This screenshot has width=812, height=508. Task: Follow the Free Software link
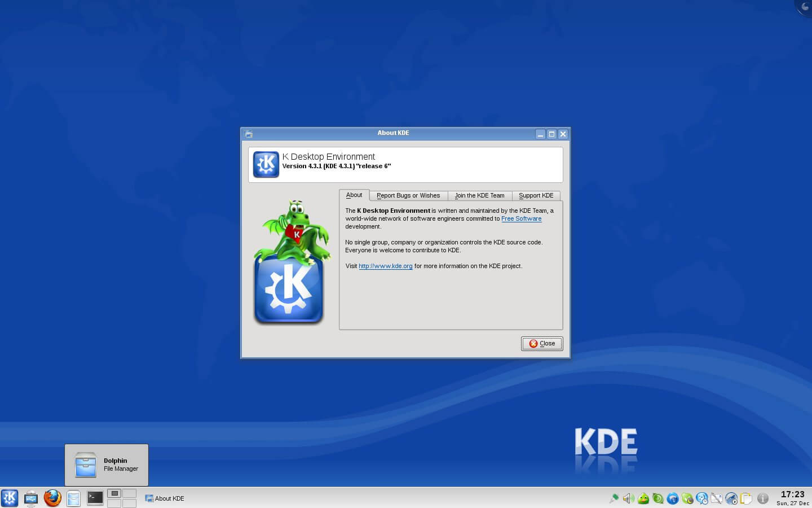(x=521, y=218)
